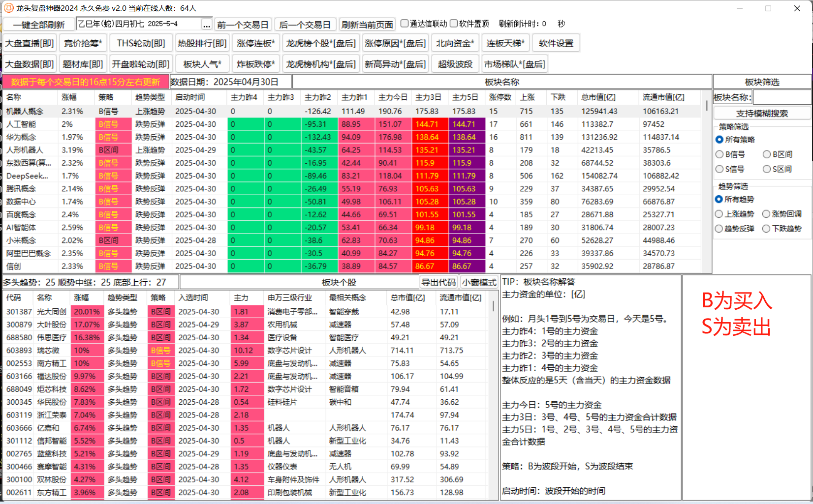Open 开盘啦轮动[即] tab
Viewport: 813px width, 504px height.
[141, 64]
